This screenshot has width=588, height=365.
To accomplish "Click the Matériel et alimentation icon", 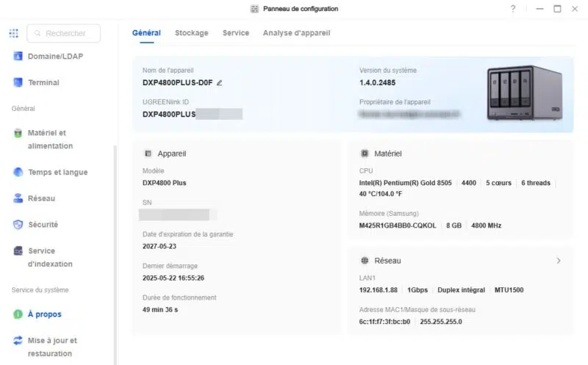I will 18,133.
